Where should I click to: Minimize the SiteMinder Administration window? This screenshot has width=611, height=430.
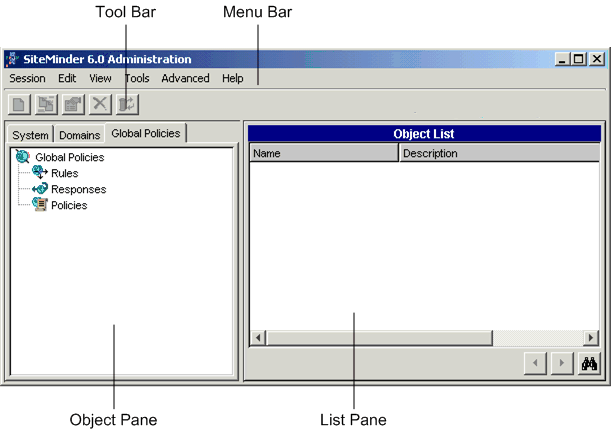(x=562, y=59)
